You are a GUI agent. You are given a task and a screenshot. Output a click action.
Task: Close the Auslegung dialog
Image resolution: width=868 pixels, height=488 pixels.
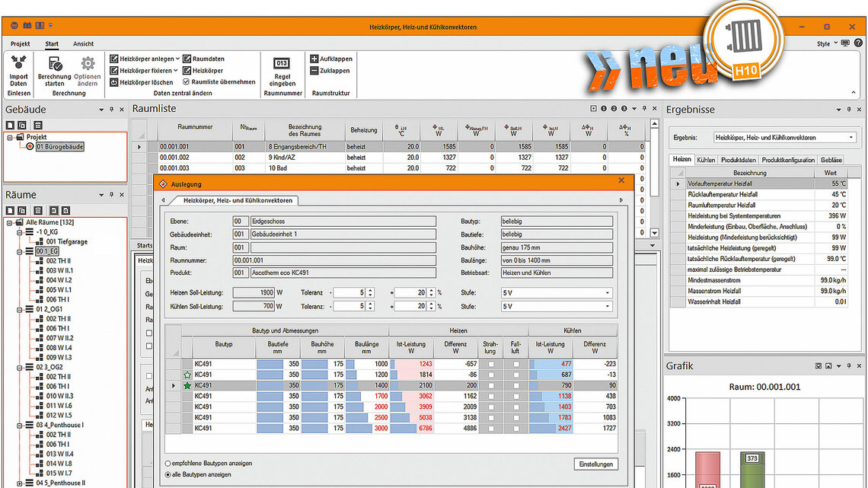pyautogui.click(x=621, y=180)
